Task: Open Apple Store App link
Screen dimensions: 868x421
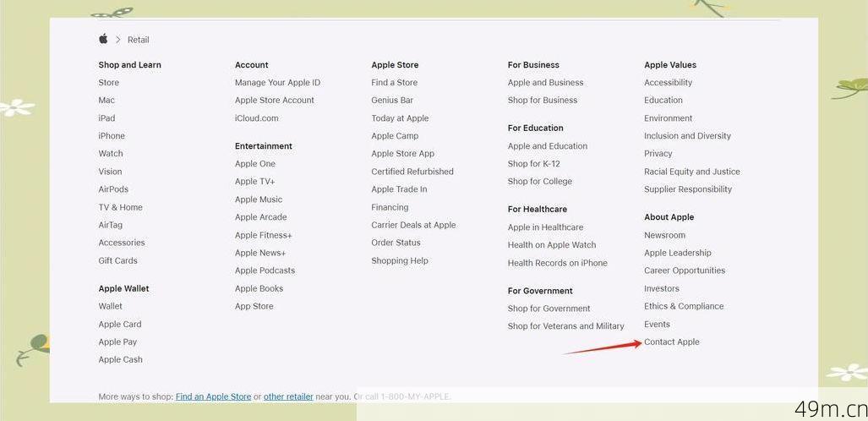Action: tap(403, 154)
